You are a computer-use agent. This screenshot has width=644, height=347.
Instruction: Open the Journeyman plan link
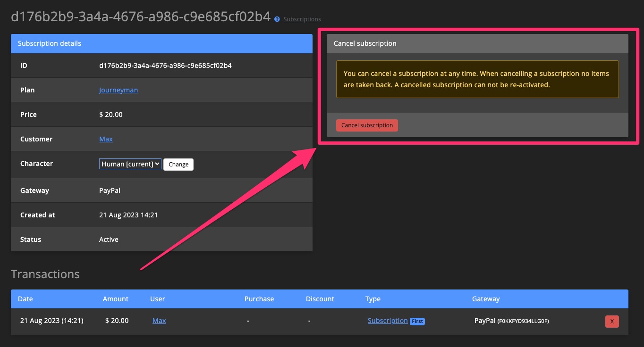point(118,90)
